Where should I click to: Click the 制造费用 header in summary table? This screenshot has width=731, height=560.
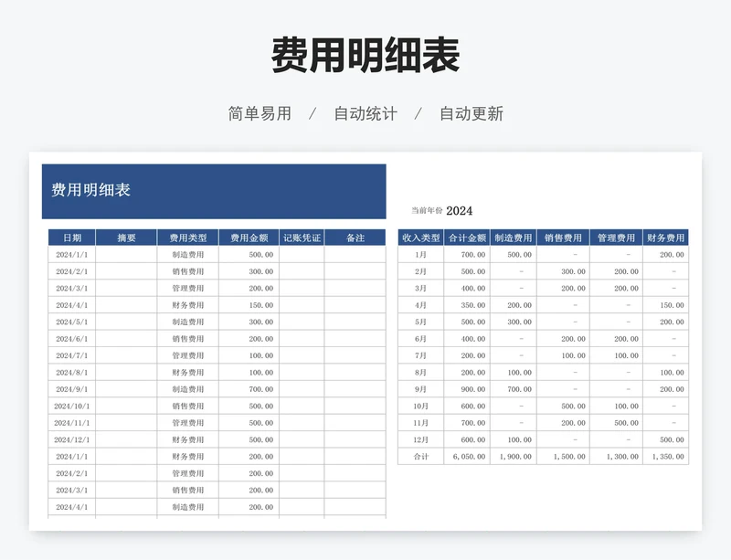(514, 238)
